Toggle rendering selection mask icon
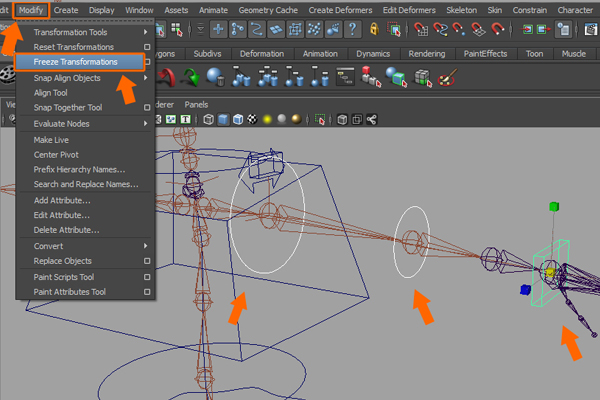The width and height of the screenshot is (600, 400). coord(333,29)
